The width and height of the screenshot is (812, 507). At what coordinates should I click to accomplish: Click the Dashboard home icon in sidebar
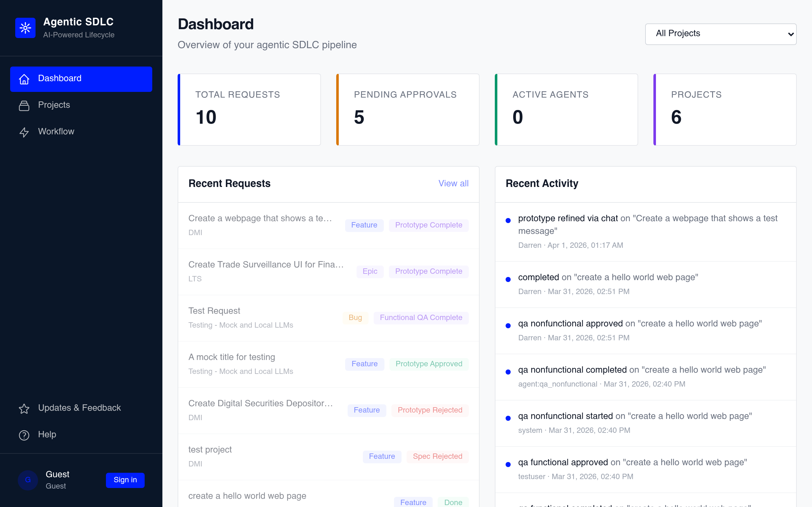[24, 79]
